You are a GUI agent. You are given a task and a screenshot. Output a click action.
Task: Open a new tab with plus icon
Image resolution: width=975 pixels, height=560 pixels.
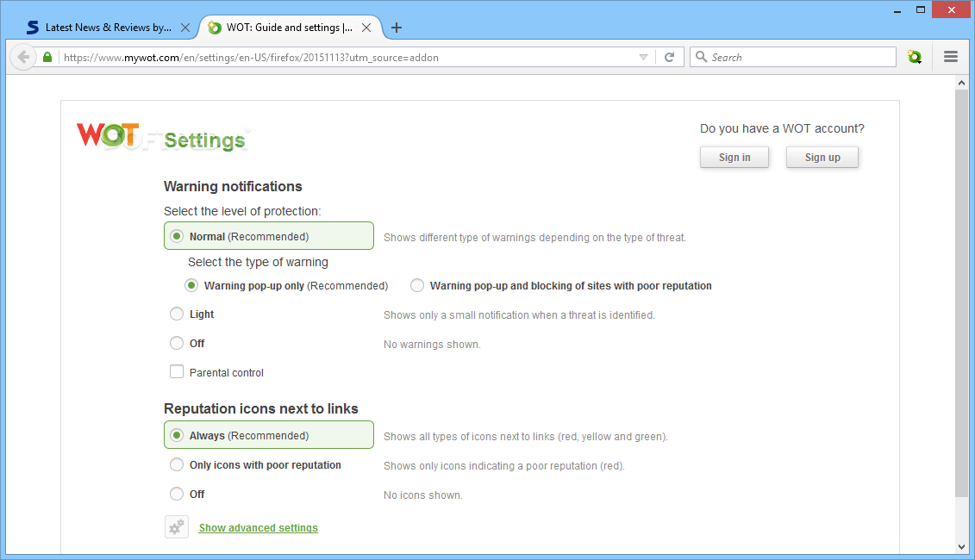(x=396, y=28)
